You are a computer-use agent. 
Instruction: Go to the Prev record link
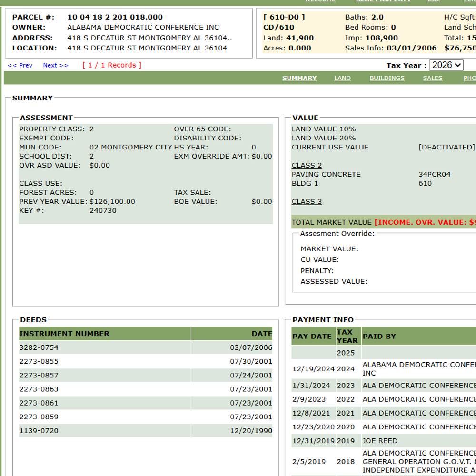click(x=20, y=65)
